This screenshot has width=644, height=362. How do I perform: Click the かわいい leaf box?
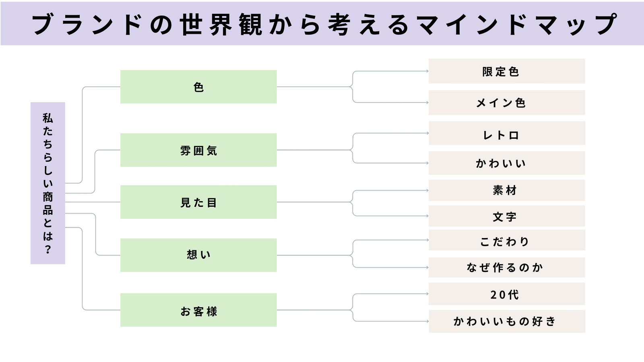pos(507,163)
